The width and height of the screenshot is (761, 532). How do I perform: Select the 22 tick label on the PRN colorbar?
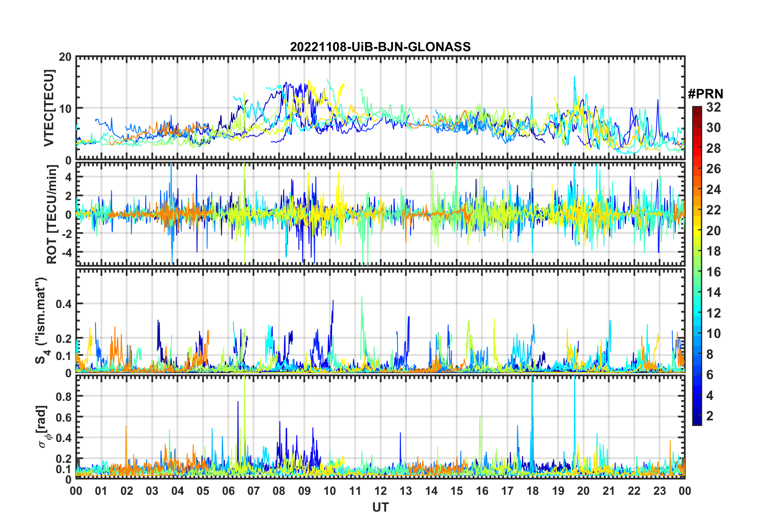[714, 210]
